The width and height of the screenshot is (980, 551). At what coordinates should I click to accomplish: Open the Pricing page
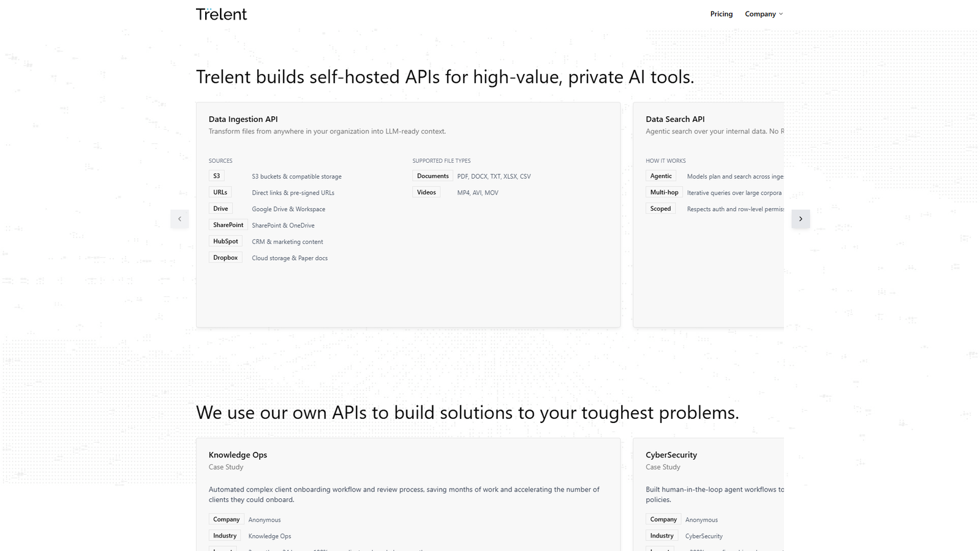(x=721, y=14)
